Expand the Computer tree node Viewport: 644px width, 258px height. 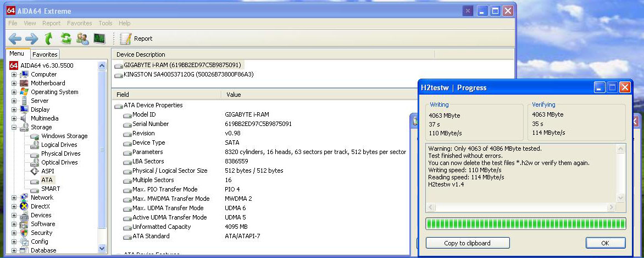tap(14, 74)
